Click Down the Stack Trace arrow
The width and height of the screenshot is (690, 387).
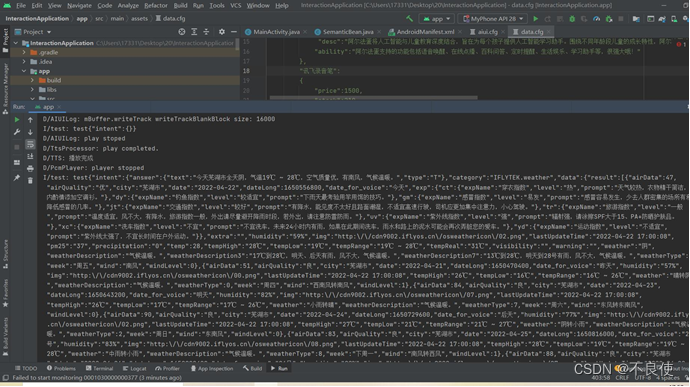point(30,132)
